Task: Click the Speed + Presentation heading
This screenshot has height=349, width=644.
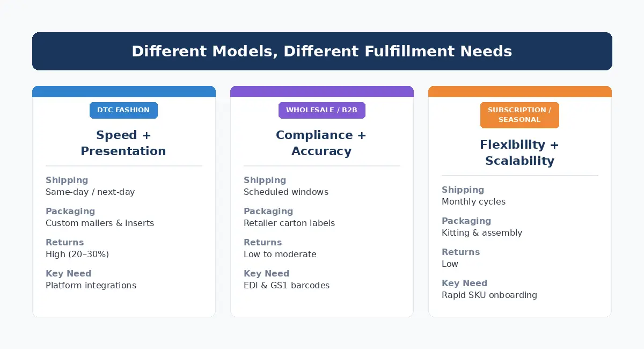Action: (x=123, y=143)
